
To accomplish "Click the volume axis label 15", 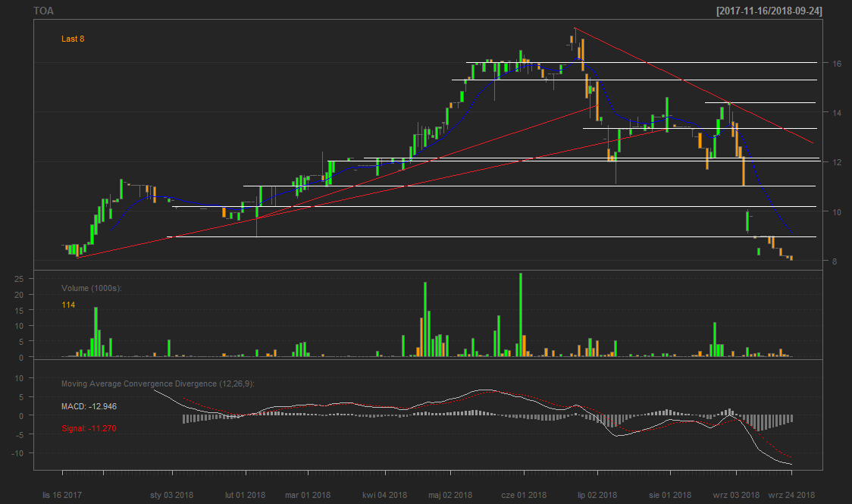I will pos(19,311).
